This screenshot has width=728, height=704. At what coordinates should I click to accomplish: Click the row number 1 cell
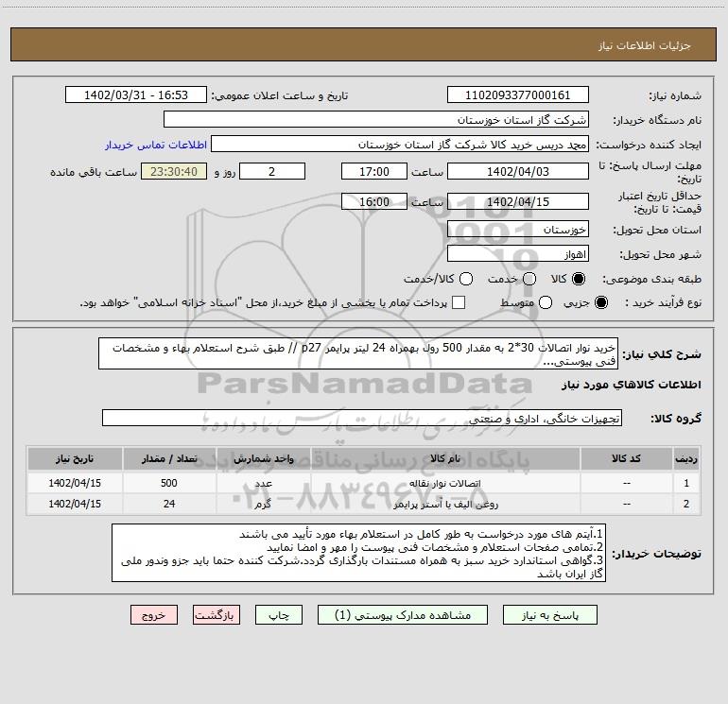(686, 483)
